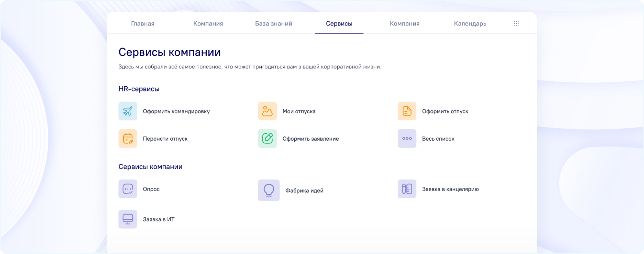Click the document icon for Оформить отпуск
Image resolution: width=644 pixels, height=254 pixels.
pos(407,111)
